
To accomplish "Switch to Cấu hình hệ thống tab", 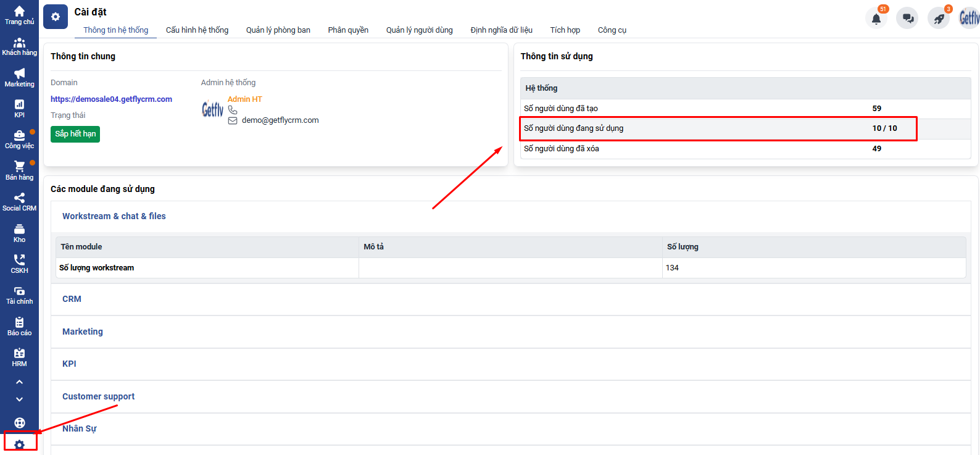I will (197, 30).
